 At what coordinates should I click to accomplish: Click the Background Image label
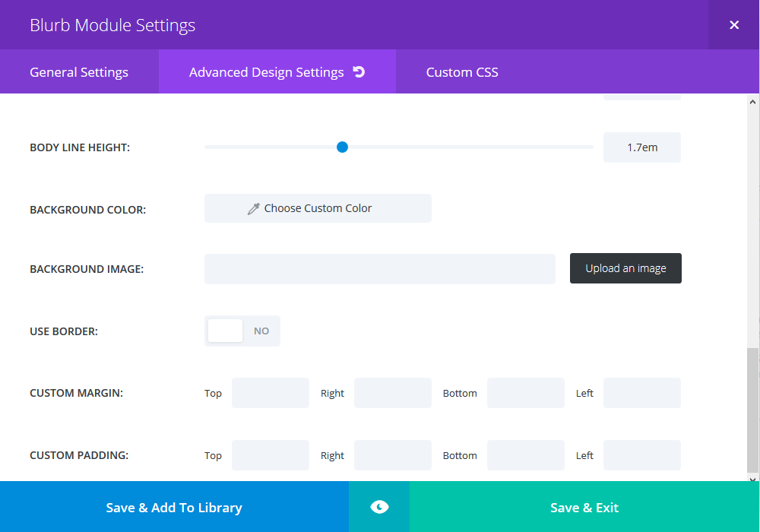pyautogui.click(x=87, y=269)
